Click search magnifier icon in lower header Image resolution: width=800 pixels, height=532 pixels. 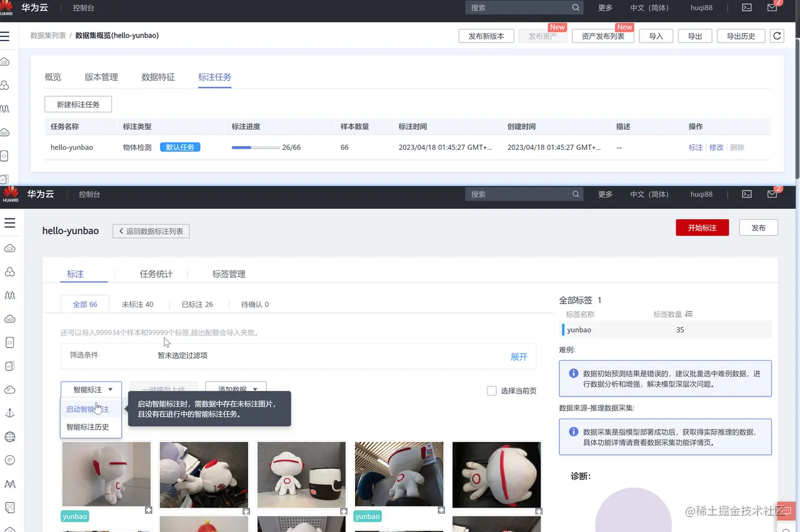[x=576, y=194]
